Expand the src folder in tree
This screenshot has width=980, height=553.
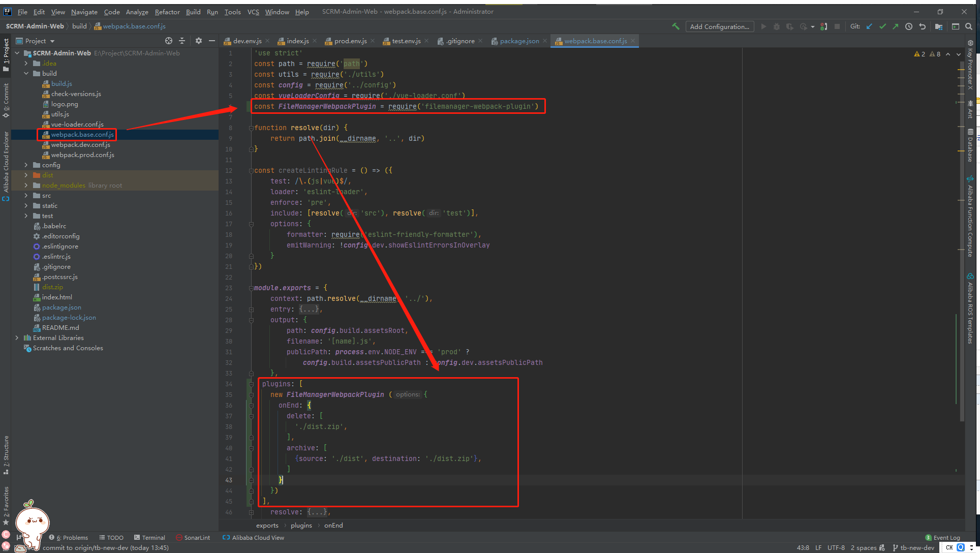coord(26,196)
